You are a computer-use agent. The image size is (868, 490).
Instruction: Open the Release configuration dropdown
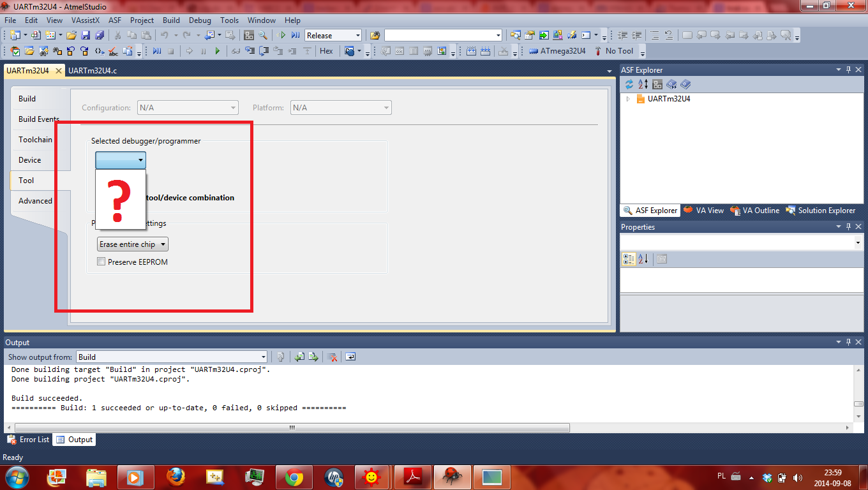[x=333, y=35]
